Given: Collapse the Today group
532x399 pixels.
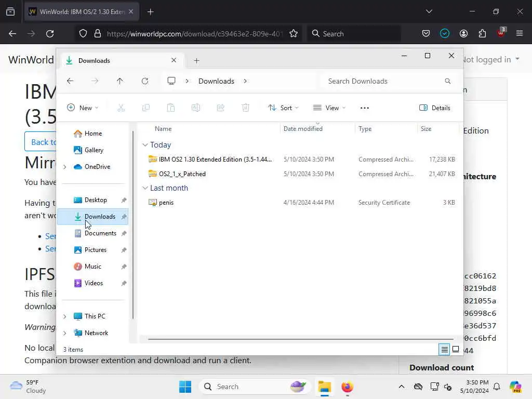Looking at the screenshot, I should (145, 145).
